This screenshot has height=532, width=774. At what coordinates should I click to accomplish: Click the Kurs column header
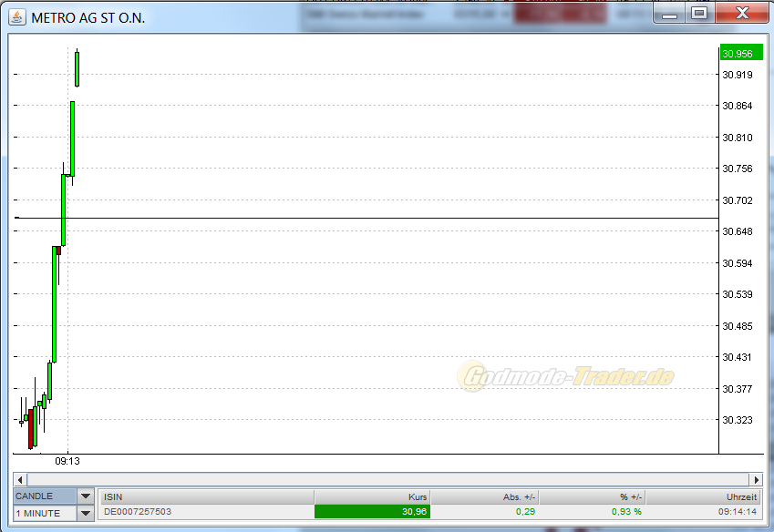(372, 497)
